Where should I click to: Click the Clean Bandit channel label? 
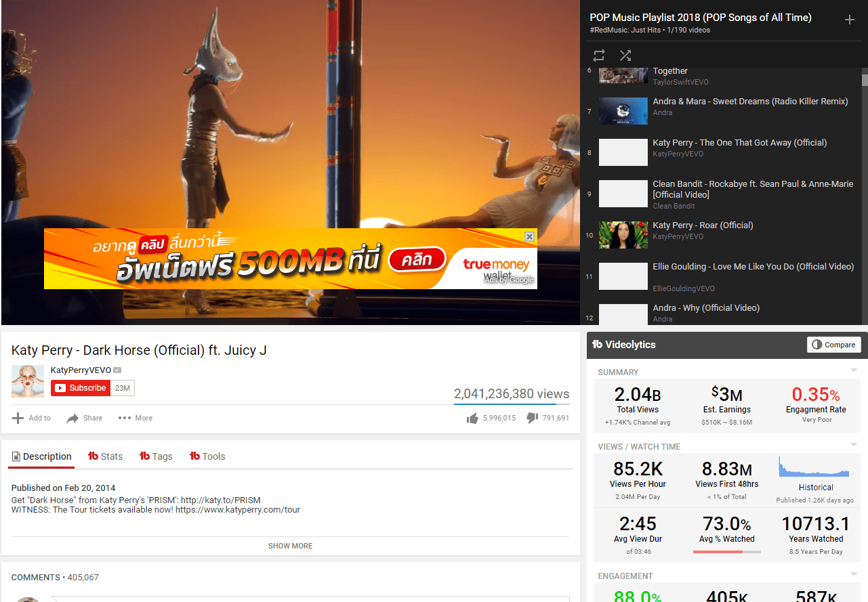coord(674,206)
